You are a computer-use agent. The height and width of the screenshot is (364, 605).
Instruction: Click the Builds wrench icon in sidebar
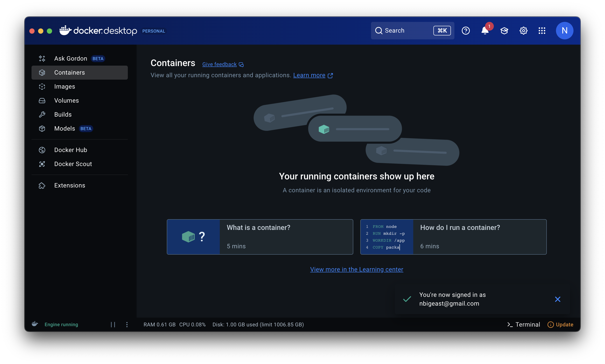click(x=42, y=114)
